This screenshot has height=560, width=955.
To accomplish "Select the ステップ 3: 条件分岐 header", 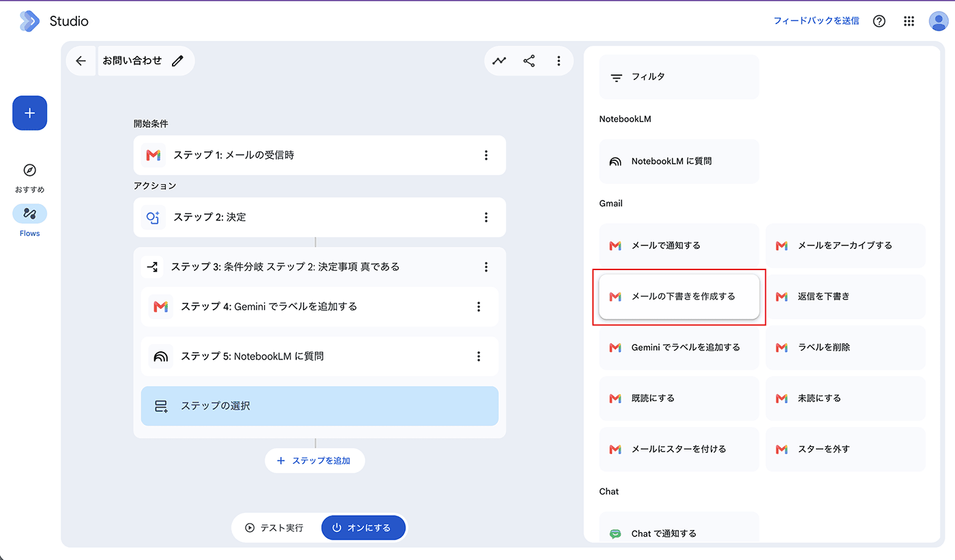I will 320,267.
